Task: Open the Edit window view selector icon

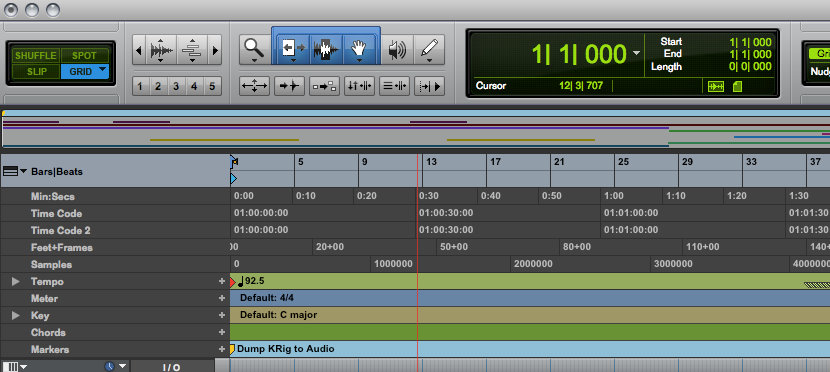Action: click(x=11, y=366)
